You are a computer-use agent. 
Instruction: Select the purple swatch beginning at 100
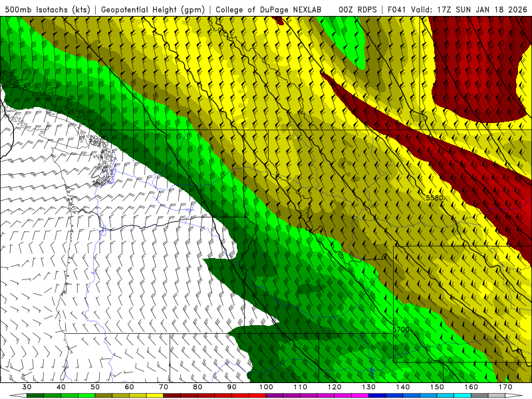click(x=275, y=396)
